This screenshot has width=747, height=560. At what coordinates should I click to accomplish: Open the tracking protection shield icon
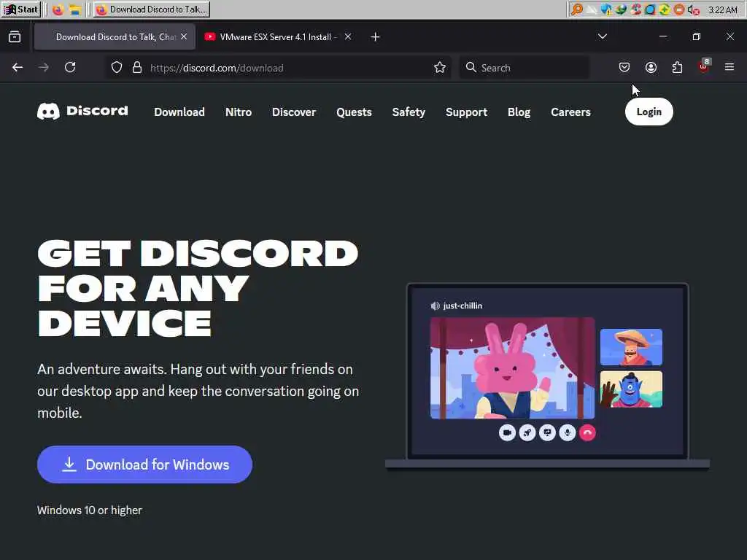click(x=117, y=68)
